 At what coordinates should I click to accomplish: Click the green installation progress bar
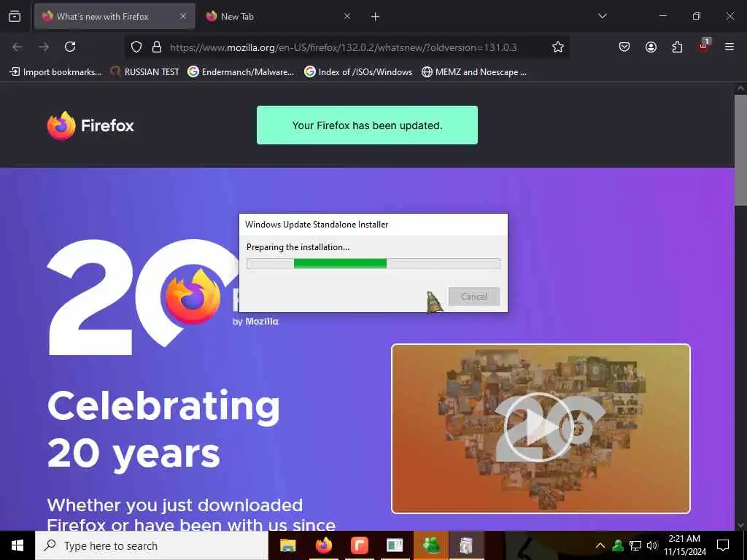click(373, 263)
